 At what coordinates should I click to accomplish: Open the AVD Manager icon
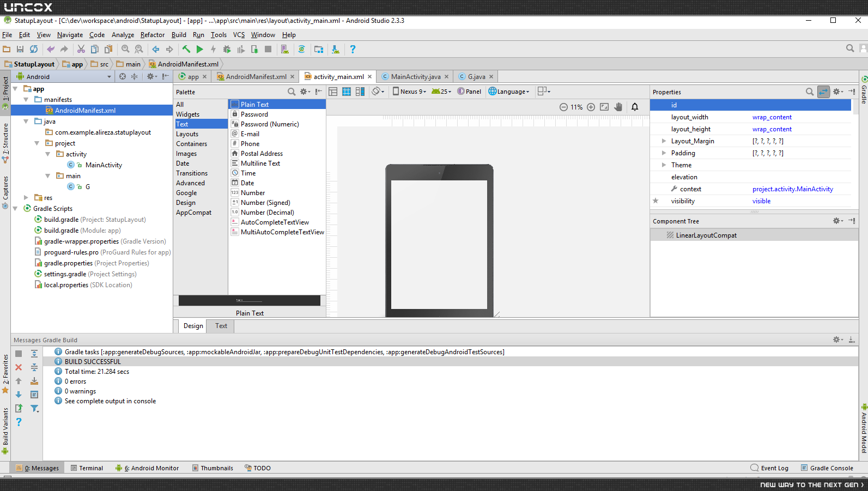[284, 49]
